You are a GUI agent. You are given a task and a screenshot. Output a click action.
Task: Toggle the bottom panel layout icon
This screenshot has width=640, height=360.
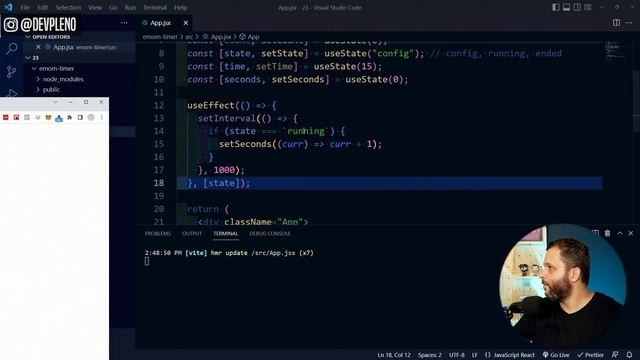[566, 7]
